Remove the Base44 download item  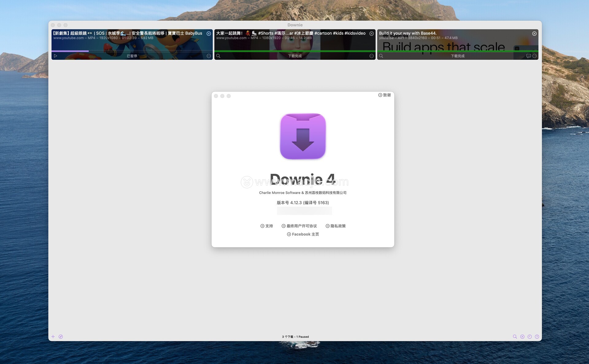[x=534, y=33]
